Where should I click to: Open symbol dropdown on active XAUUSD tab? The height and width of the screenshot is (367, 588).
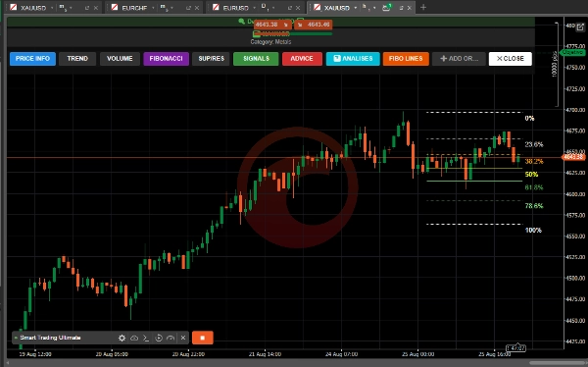pyautogui.click(x=356, y=8)
